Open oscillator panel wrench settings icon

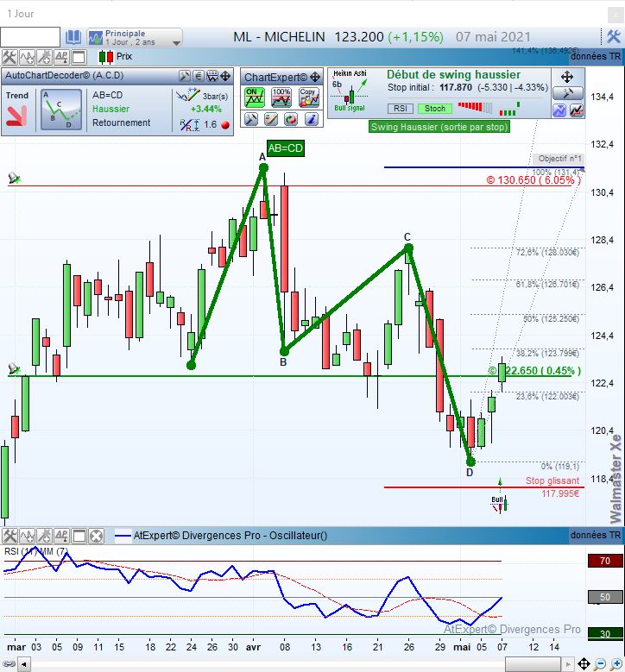coord(9,536)
